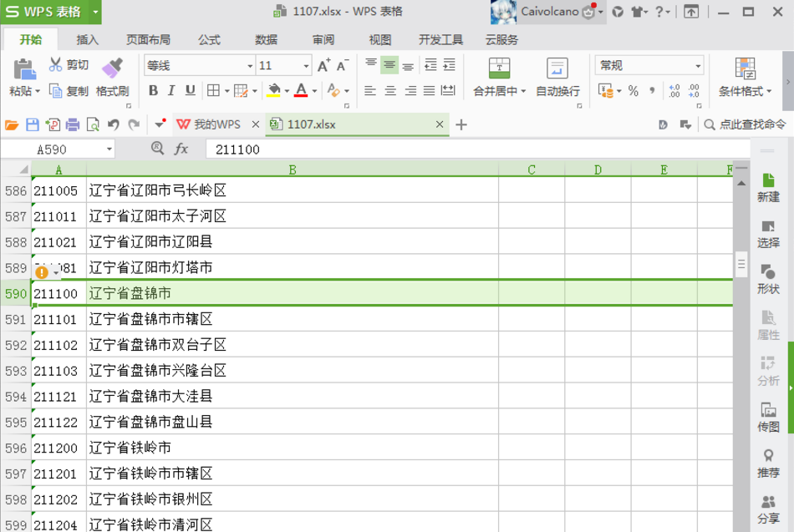Click the open folder icon
This screenshot has height=532, width=794.
12,124
